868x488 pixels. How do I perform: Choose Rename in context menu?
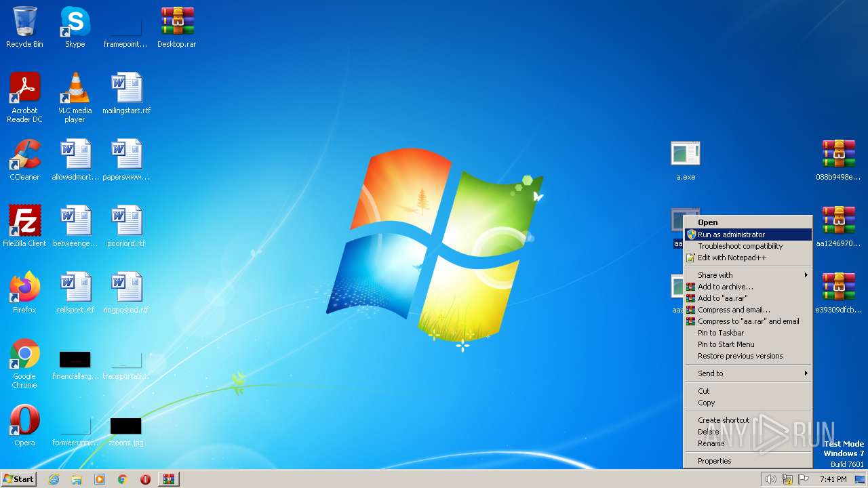point(747,443)
